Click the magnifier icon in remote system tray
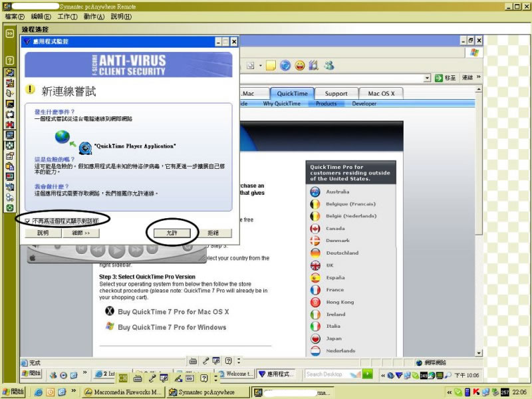 click(x=448, y=375)
